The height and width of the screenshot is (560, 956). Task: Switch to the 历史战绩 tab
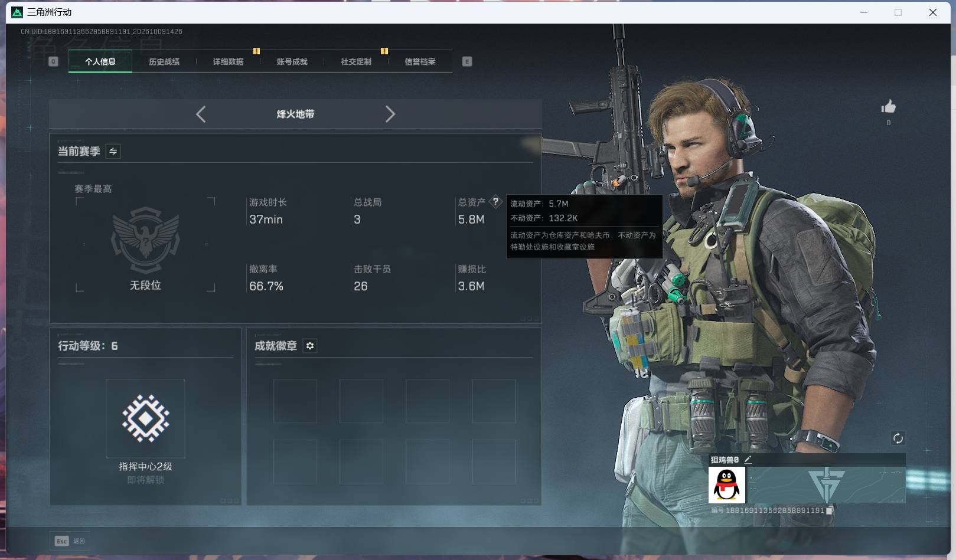(x=164, y=61)
